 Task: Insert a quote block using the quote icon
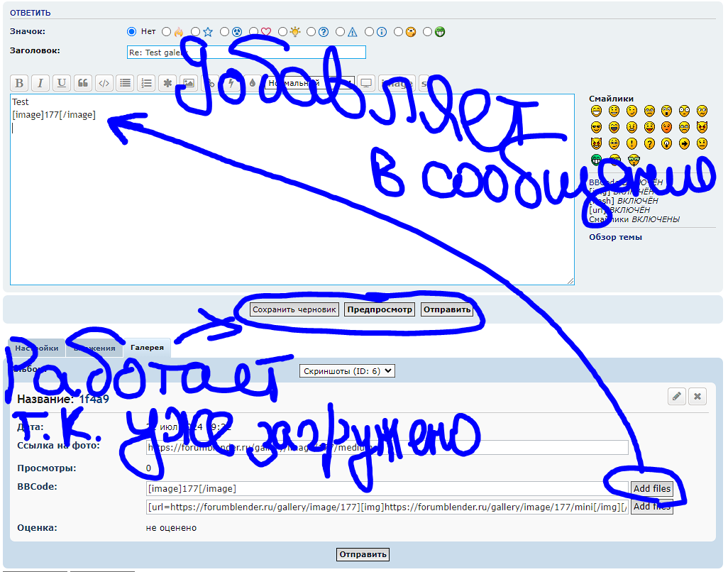click(x=83, y=83)
